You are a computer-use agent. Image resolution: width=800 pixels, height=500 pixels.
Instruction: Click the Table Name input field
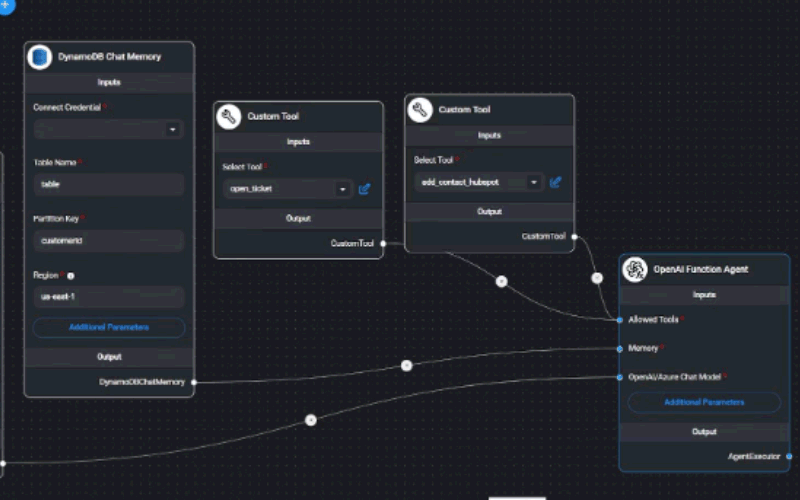tap(109, 185)
